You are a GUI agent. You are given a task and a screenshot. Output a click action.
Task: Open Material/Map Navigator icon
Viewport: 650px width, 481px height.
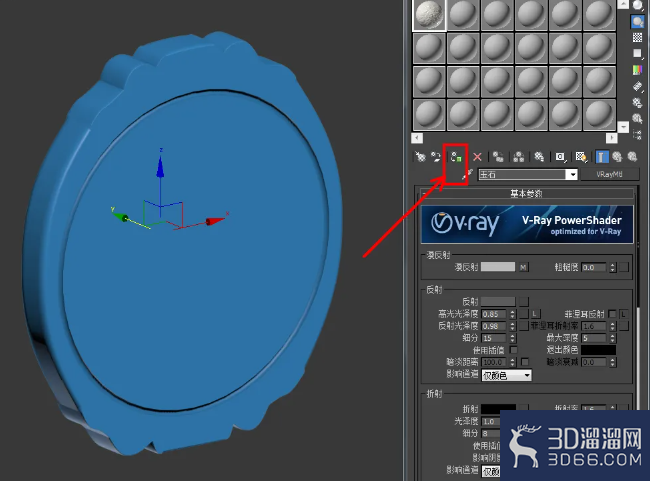click(x=638, y=134)
